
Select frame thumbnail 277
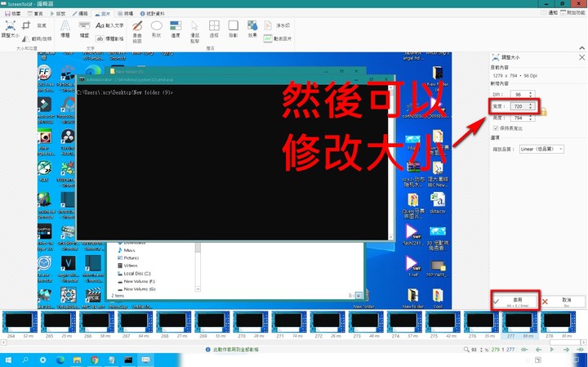pos(519,325)
